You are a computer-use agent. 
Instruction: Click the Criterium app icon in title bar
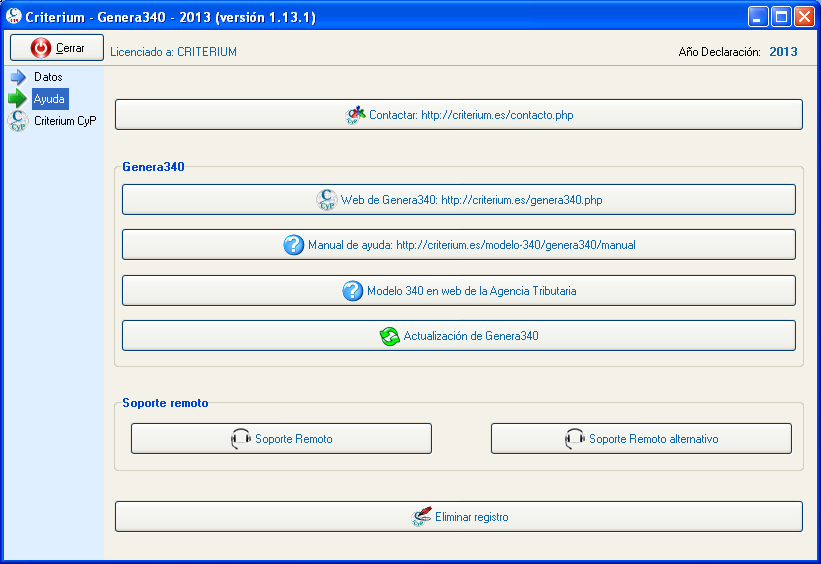pyautogui.click(x=14, y=16)
